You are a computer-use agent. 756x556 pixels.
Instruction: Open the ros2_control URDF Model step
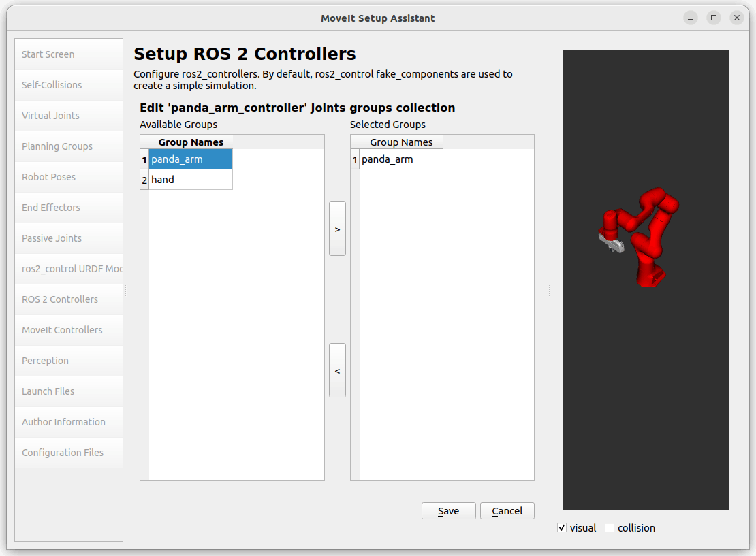(69, 269)
